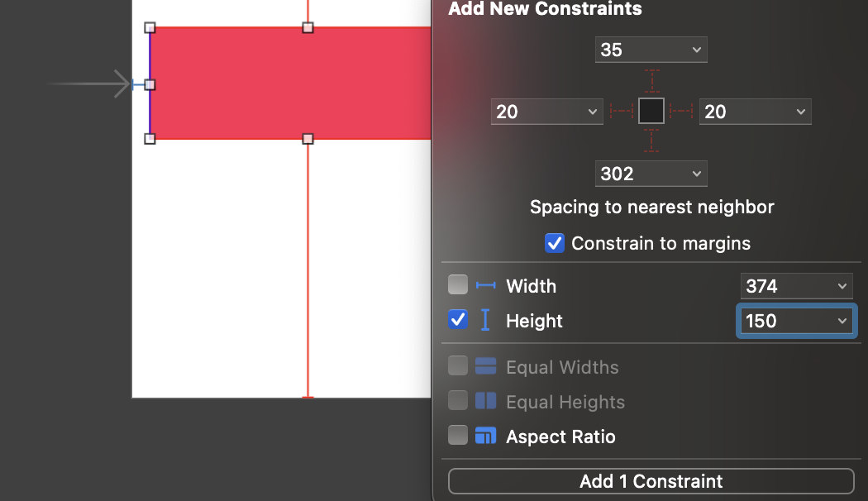The image size is (868, 501).
Task: Expand the Width value dropdown showing 374
Action: 842,286
